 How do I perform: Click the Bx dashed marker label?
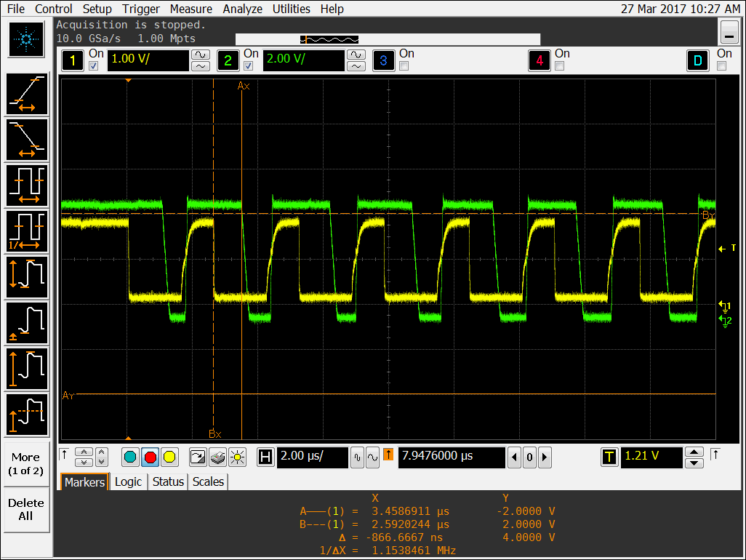215,434
